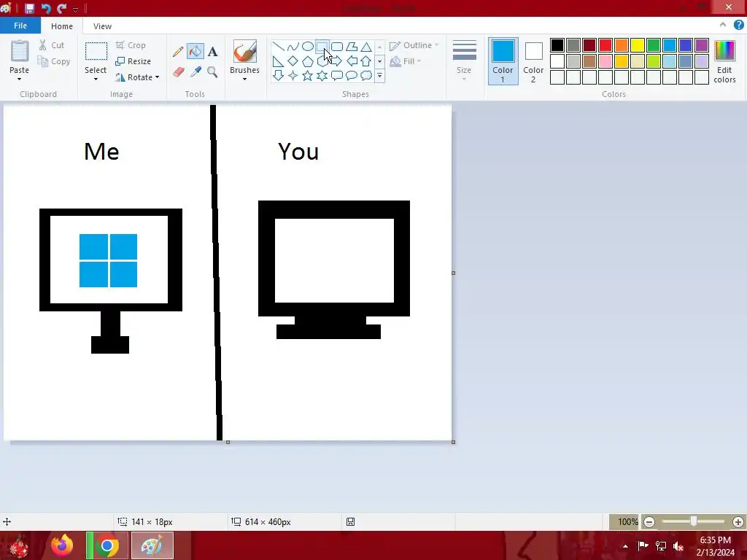747x560 pixels.
Task: Choose the Oval callout shape
Action: click(352, 75)
